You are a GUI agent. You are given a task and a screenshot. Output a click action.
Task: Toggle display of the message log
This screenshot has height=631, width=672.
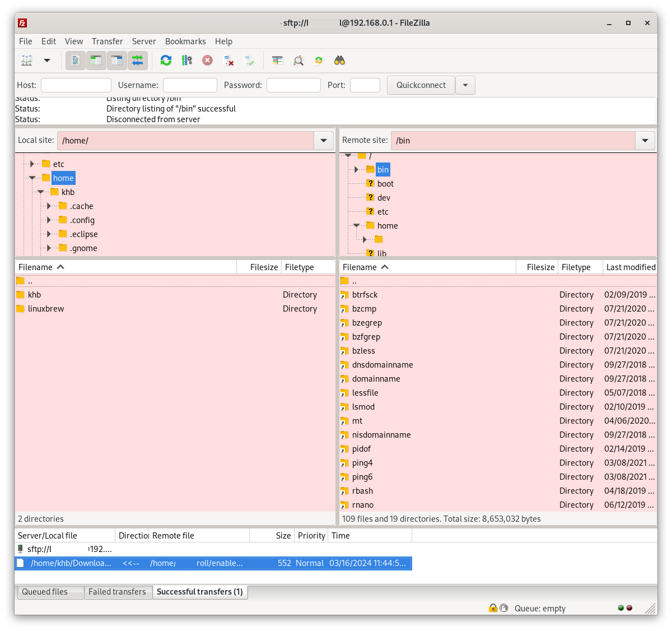[x=75, y=60]
